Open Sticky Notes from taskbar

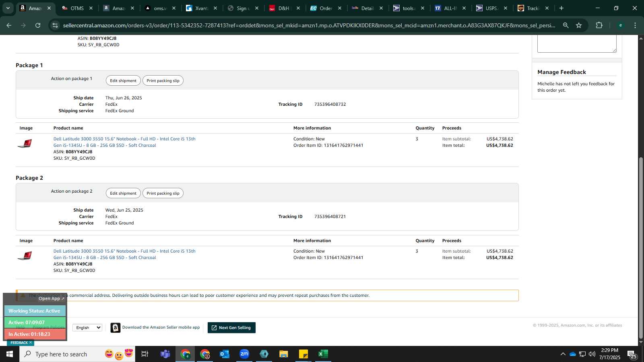click(303, 354)
